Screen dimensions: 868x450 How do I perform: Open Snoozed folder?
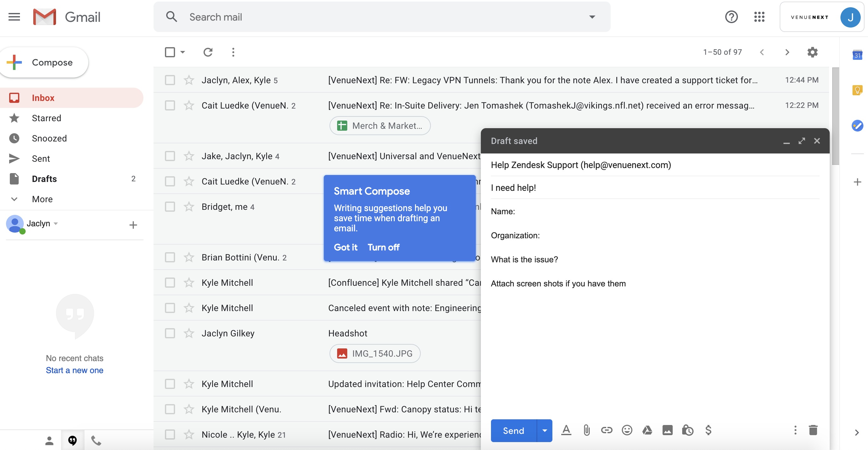click(x=72, y=138)
